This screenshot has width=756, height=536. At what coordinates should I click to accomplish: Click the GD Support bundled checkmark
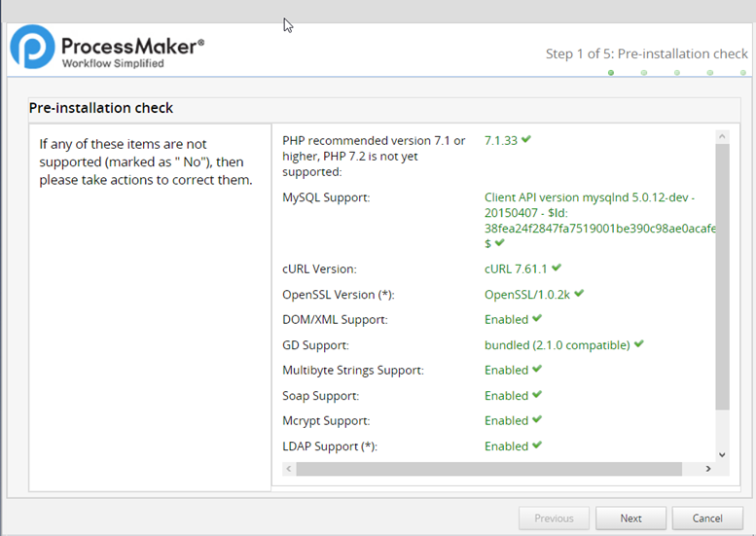[639, 344]
